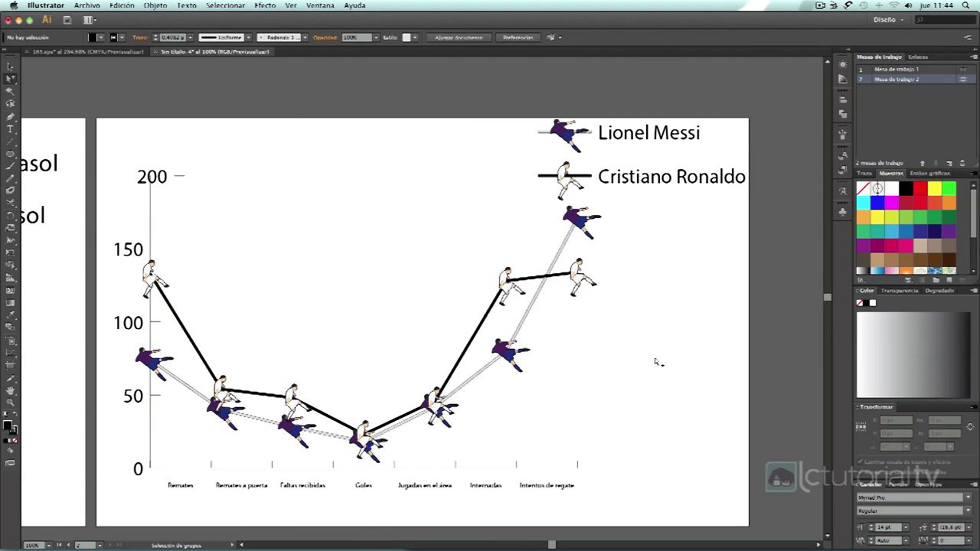Activate the Direct Selection arrow tool
Image resolution: width=980 pixels, height=551 pixels.
click(x=10, y=79)
